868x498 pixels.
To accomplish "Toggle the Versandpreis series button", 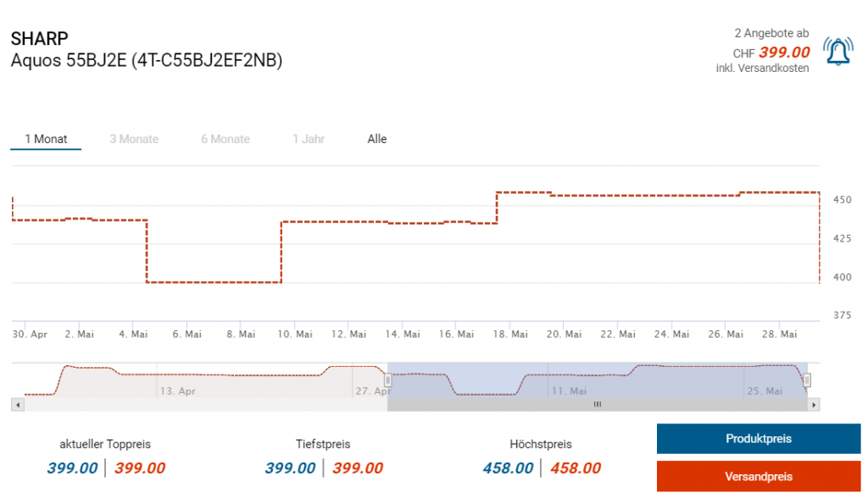I will coord(759,477).
